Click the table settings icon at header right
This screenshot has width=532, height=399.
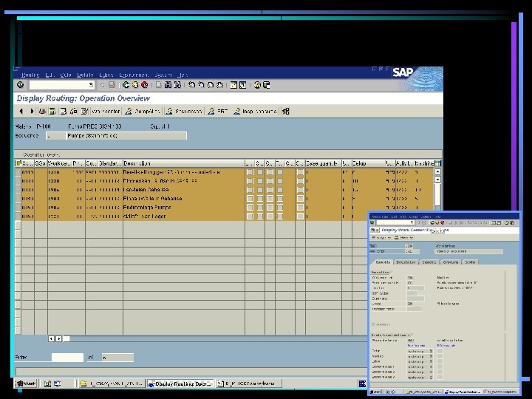click(437, 163)
